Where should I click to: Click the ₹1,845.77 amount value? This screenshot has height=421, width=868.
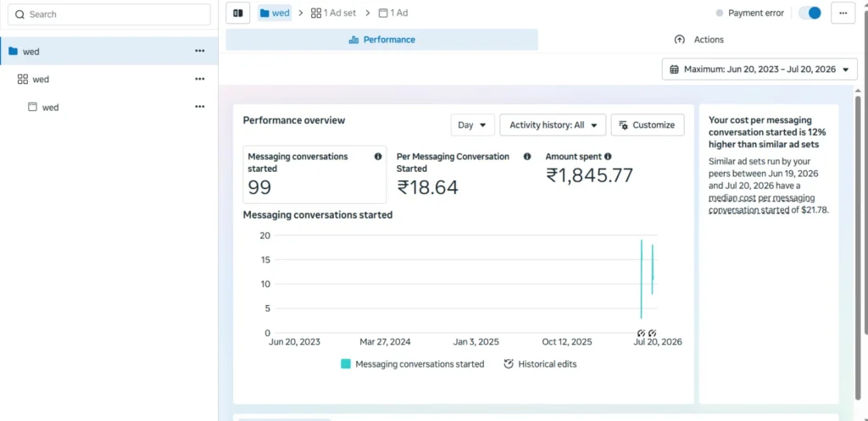pos(590,175)
